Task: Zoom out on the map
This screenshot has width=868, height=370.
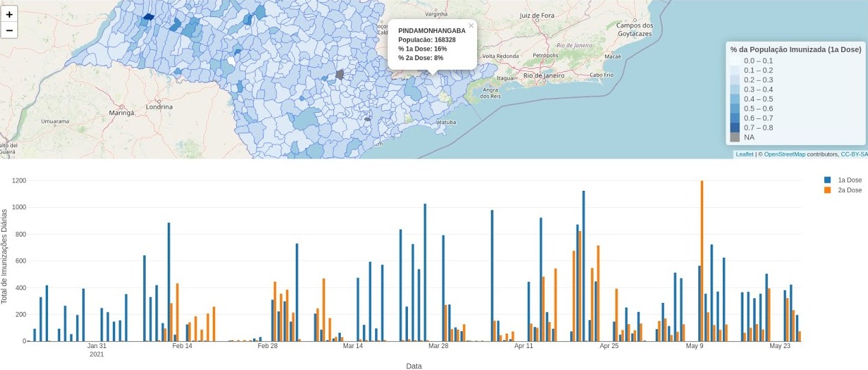Action: 10,30
